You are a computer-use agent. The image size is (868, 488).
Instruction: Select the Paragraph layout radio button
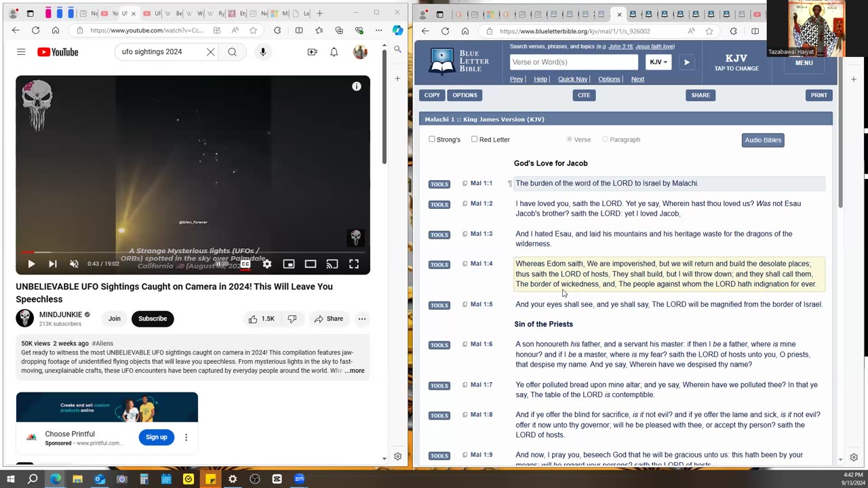(x=605, y=140)
